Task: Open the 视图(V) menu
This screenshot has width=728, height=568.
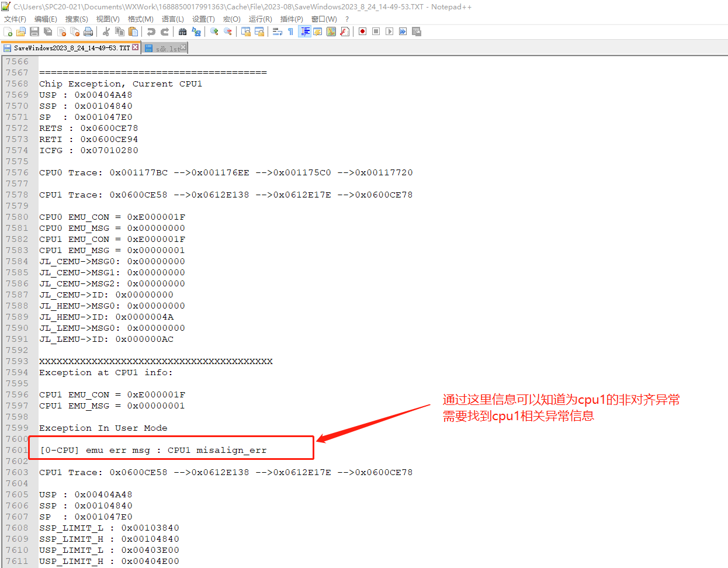Action: (108, 19)
